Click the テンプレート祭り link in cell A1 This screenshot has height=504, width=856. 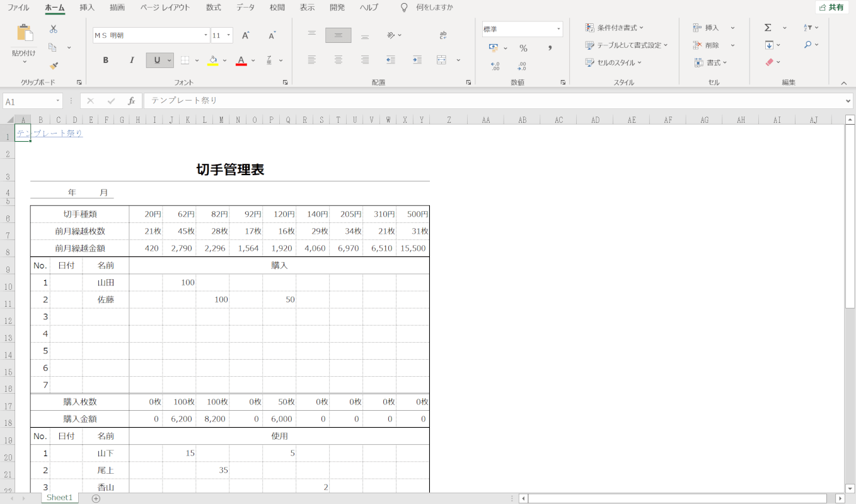coord(49,133)
